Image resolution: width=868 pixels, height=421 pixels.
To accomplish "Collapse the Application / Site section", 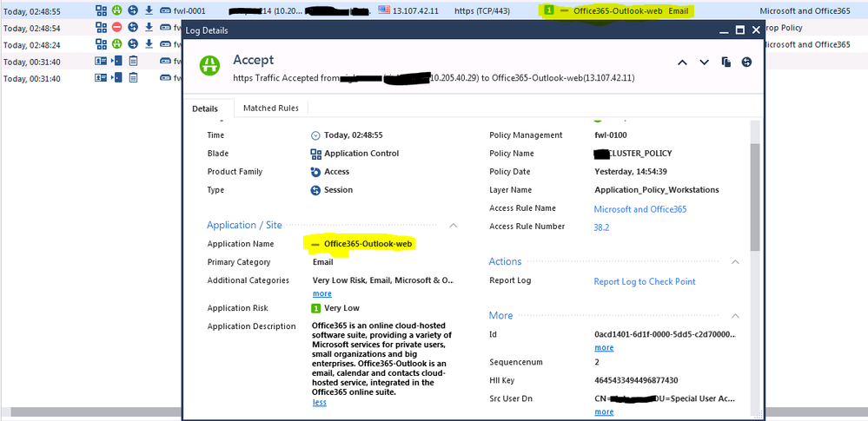I will point(453,225).
